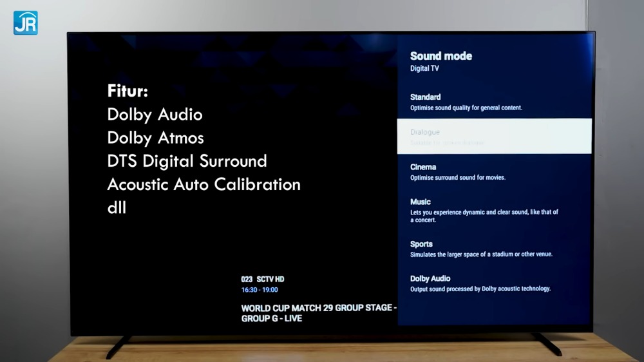This screenshot has height=362, width=644.
Task: Click the 'Acoustic Auto Calibration' overlay text
Action: click(204, 184)
